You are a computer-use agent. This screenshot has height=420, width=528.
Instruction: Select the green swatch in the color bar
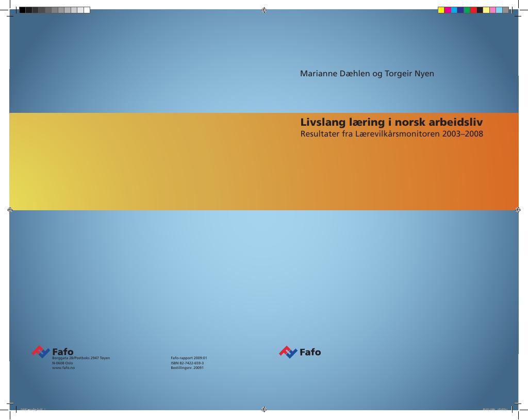(467, 10)
